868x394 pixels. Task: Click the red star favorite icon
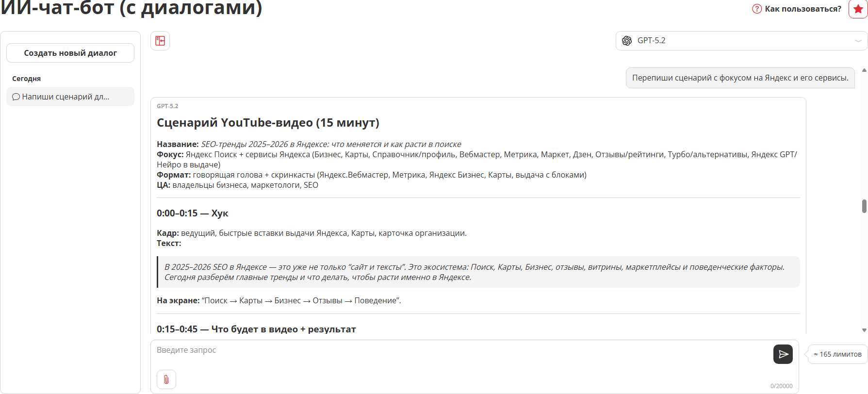(858, 9)
